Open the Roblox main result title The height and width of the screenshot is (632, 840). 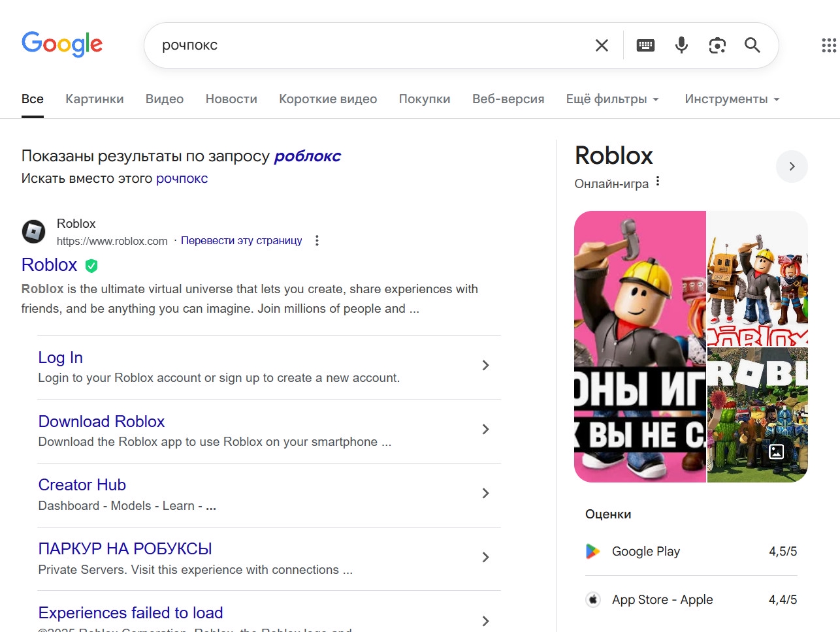50,265
